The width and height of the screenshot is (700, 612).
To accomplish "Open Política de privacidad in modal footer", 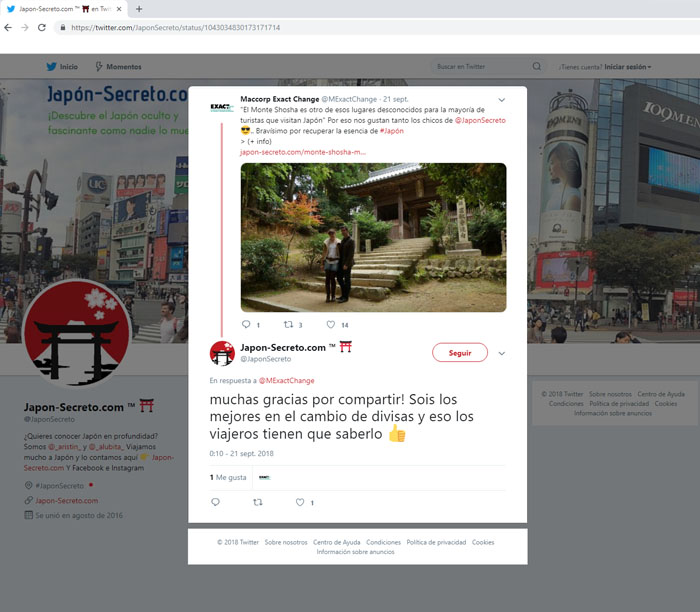I will [436, 542].
